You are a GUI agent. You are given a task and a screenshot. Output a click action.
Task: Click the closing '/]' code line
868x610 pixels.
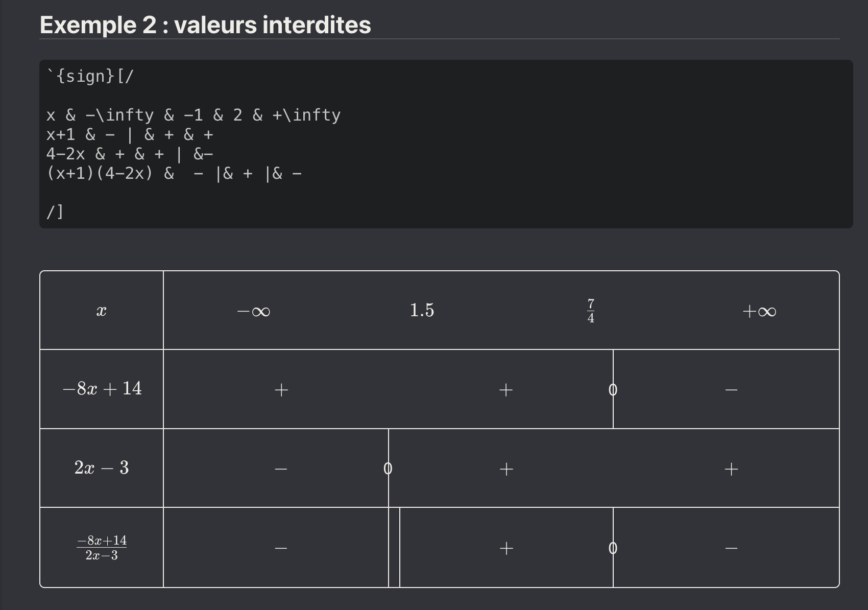tap(55, 211)
